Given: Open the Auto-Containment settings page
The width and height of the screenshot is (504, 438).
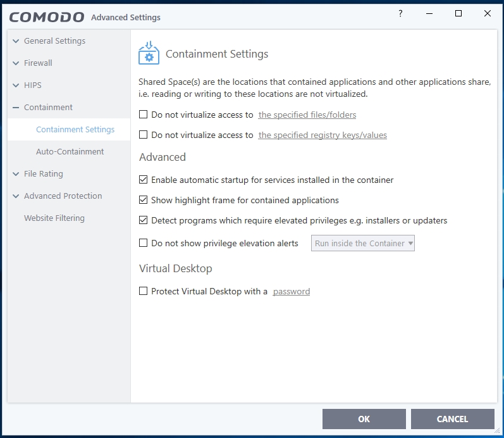Looking at the screenshot, I should tap(70, 152).
